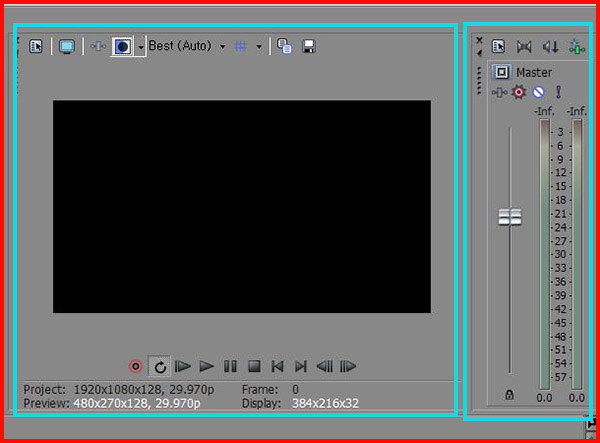Click Project: 1920x1080x128, 29.970p text

(x=119, y=389)
